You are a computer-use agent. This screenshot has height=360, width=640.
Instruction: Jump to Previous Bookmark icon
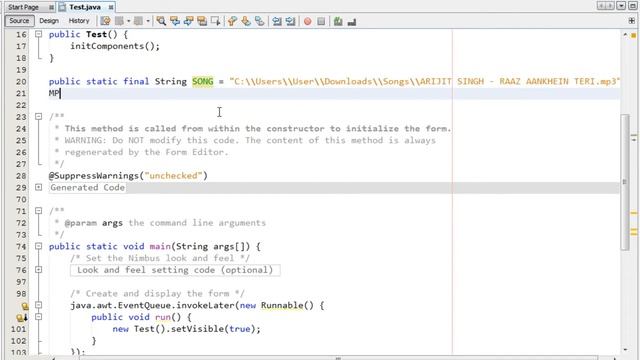[x=232, y=21]
